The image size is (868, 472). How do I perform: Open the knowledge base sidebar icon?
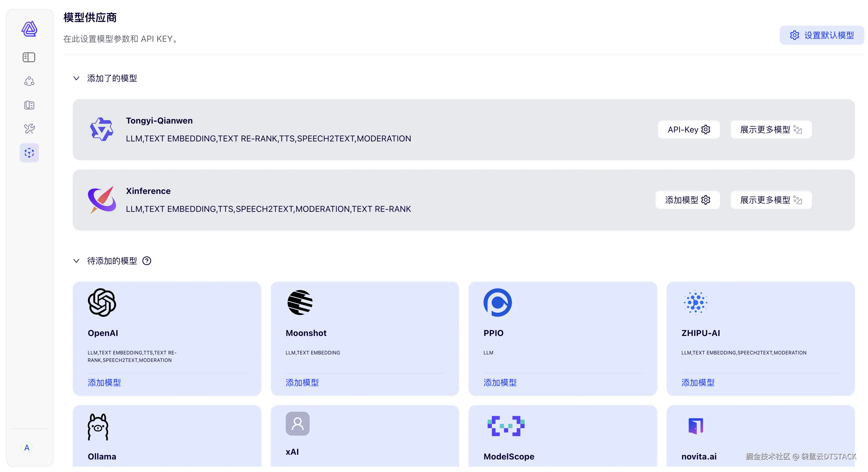pos(29,105)
